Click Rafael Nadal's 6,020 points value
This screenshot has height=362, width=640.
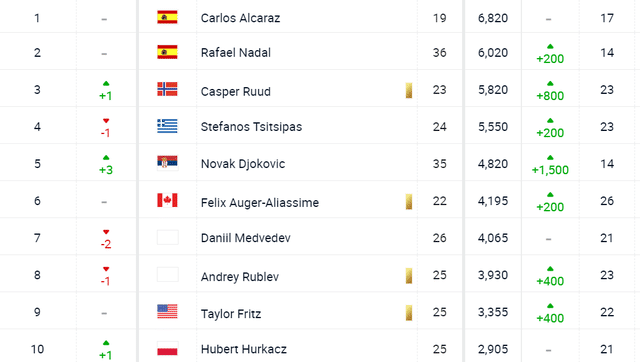pyautogui.click(x=493, y=53)
